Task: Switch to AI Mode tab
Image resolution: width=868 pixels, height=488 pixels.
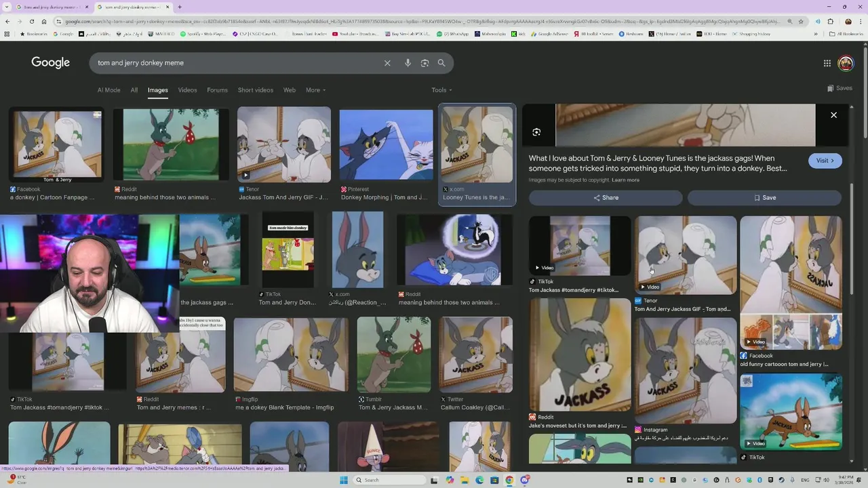Action: pyautogui.click(x=108, y=90)
